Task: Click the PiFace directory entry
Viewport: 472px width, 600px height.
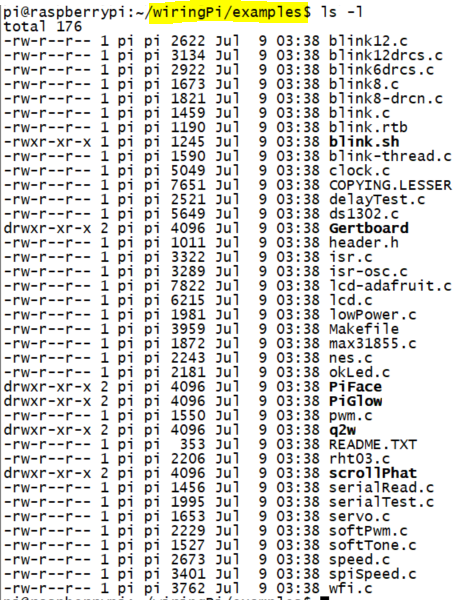Action: coord(355,387)
